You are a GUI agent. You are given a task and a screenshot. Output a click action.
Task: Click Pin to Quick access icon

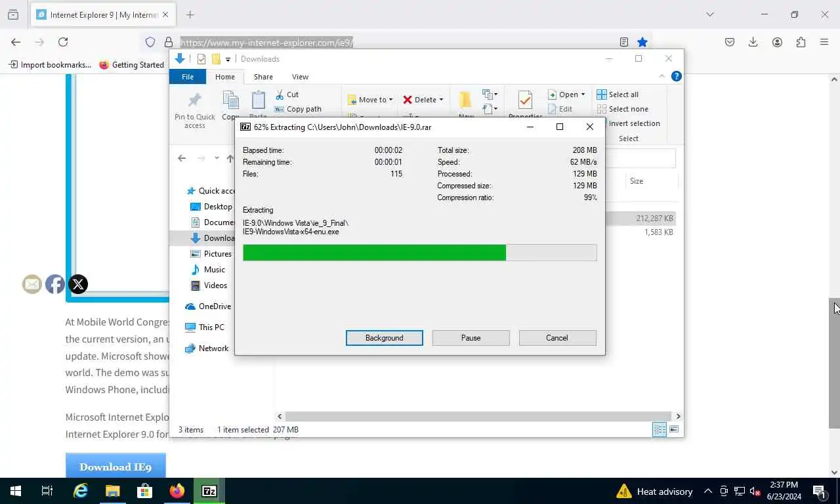pyautogui.click(x=195, y=100)
